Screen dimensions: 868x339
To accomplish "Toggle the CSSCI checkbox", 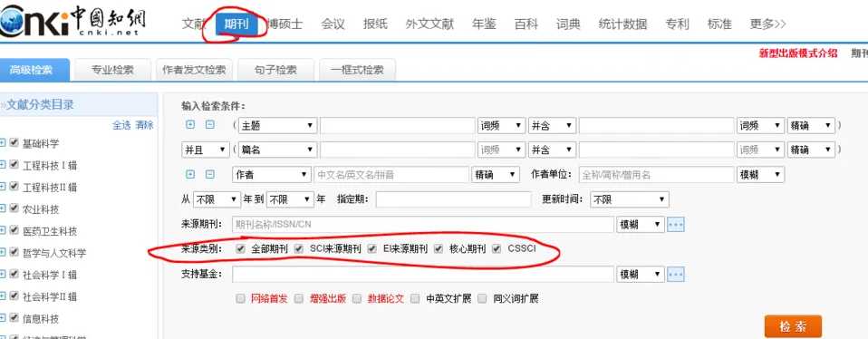I will (x=497, y=248).
